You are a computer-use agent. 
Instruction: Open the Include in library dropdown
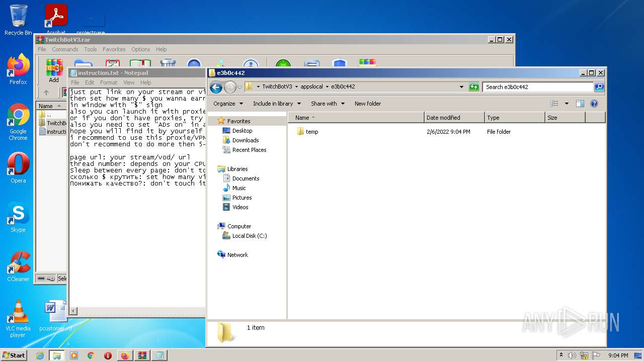point(277,104)
